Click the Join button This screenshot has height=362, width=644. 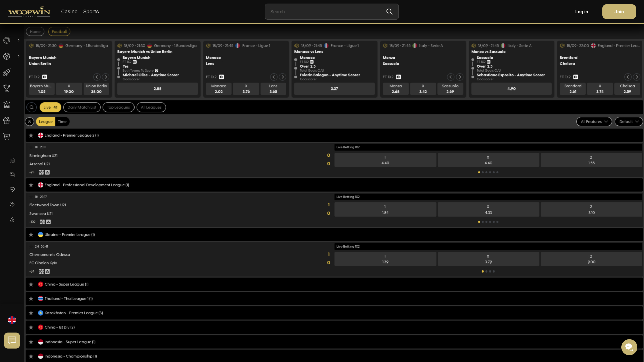(x=619, y=12)
